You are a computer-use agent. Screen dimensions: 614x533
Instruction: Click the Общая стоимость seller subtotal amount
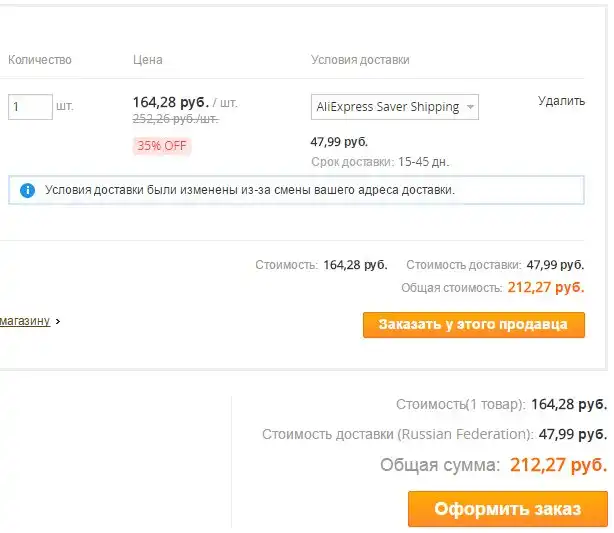coord(546,288)
